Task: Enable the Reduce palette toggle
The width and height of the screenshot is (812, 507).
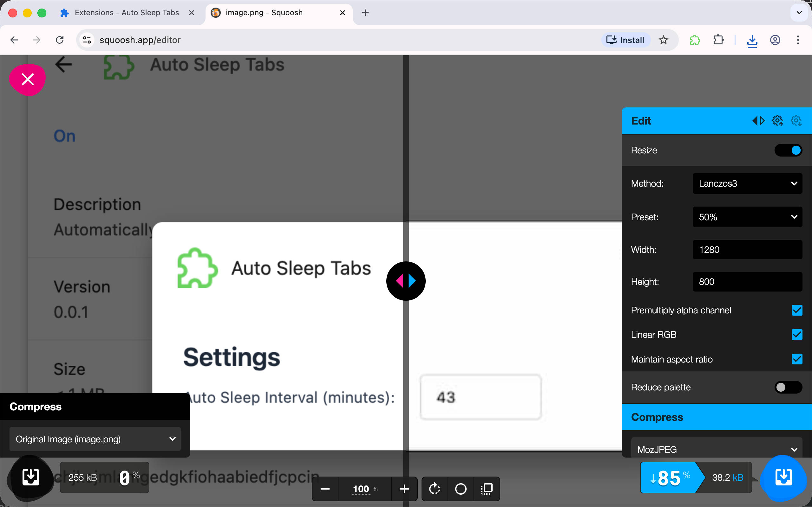Action: pyautogui.click(x=788, y=387)
